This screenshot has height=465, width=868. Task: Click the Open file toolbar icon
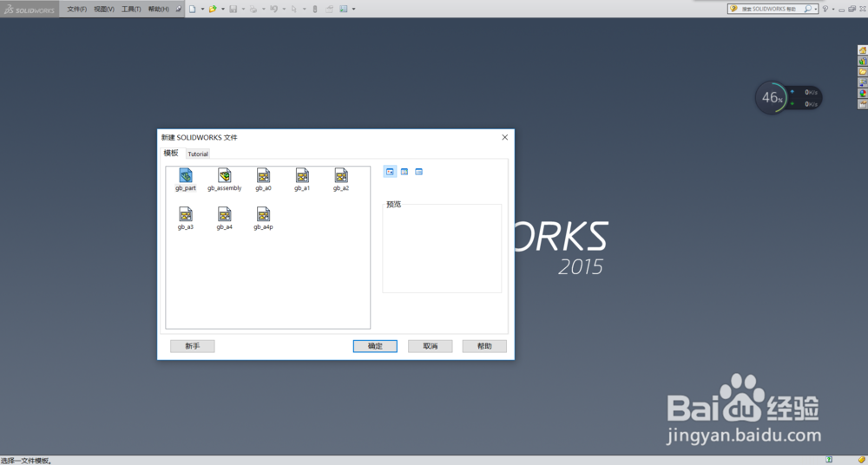(x=213, y=9)
